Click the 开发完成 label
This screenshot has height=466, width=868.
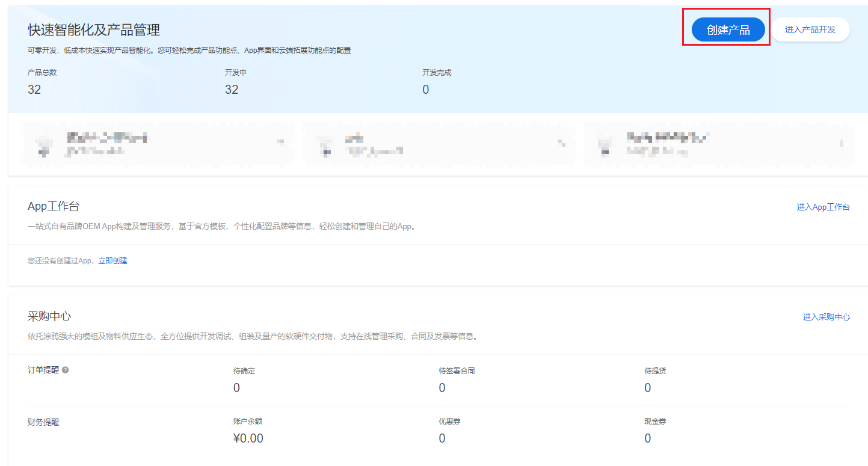pos(437,73)
